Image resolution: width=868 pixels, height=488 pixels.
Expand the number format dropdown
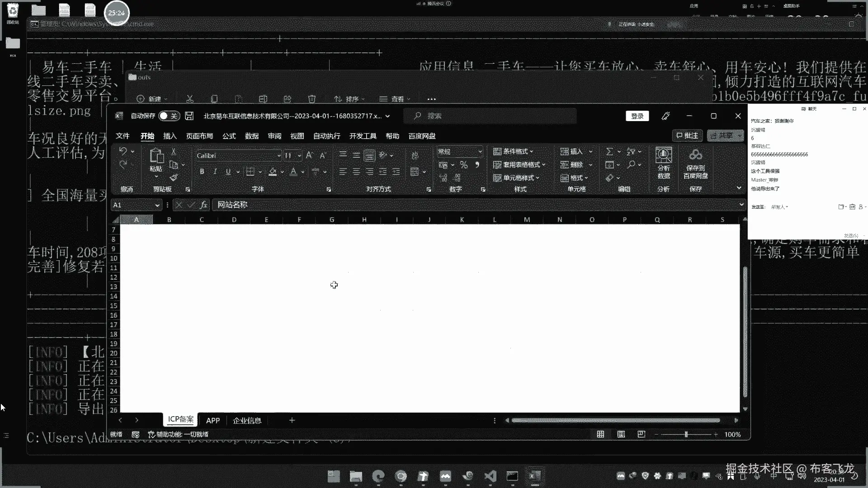pyautogui.click(x=480, y=152)
